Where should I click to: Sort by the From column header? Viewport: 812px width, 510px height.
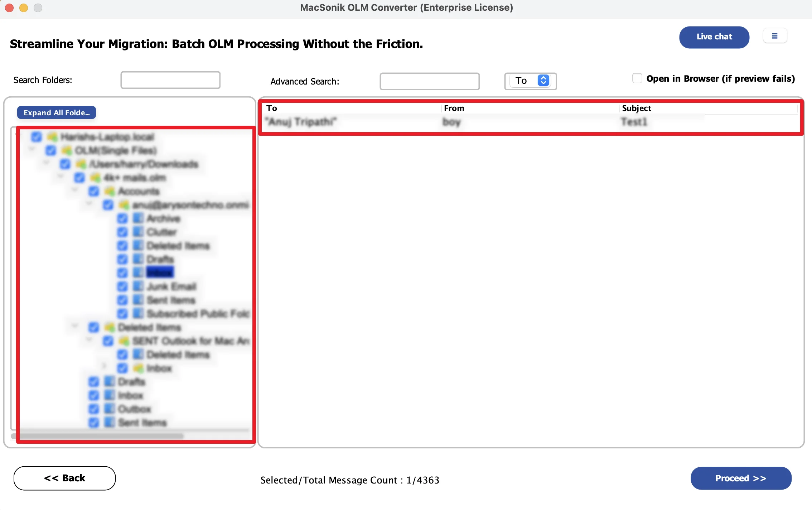tap(454, 108)
